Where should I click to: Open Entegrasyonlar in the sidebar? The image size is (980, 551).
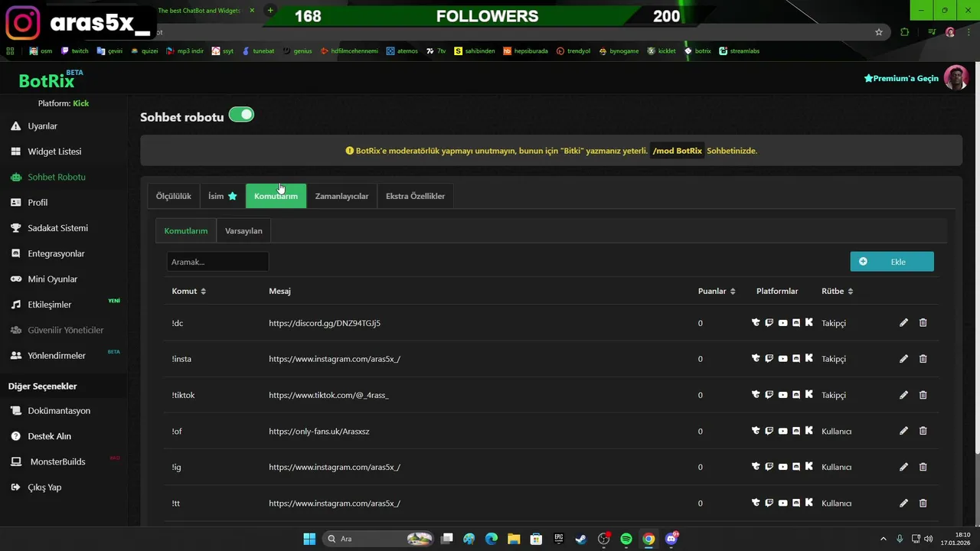pos(56,253)
